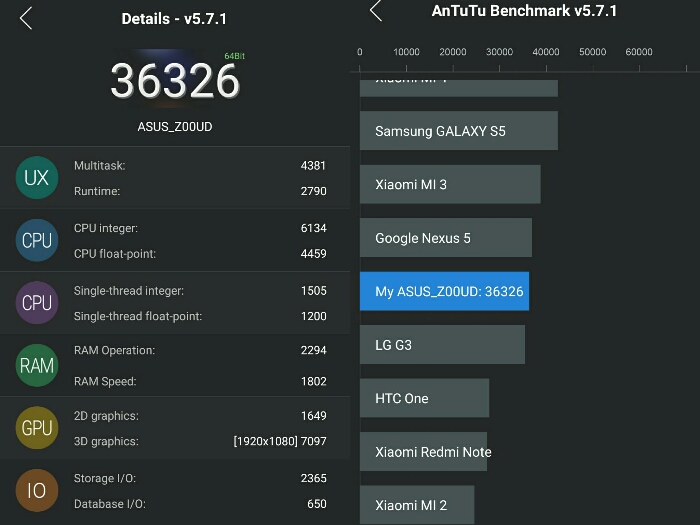700x525 pixels.
Task: Tap the yellow GPU category icon
Action: [x=37, y=428]
